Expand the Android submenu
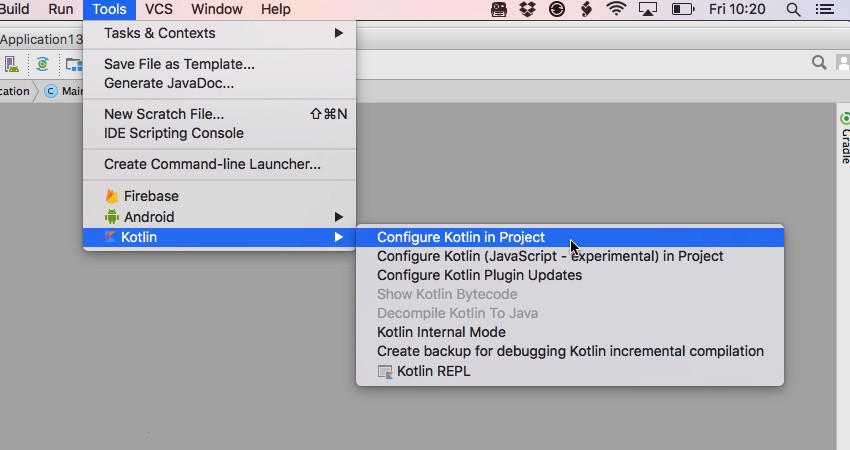Screen dimensions: 850x450 [219, 217]
